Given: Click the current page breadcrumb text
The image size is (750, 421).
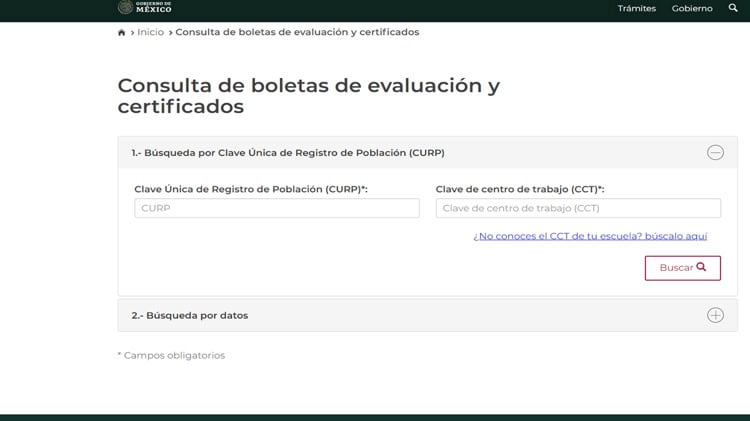Looking at the screenshot, I should coord(297,32).
